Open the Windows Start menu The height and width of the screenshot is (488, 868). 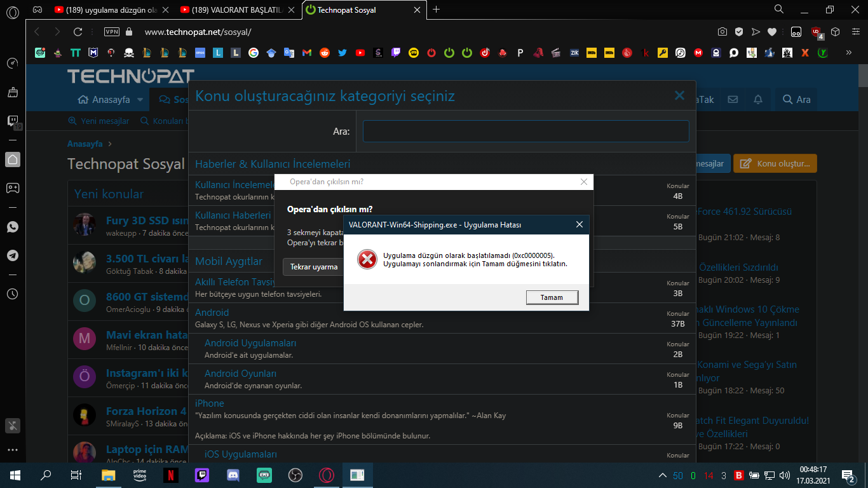pos(15,475)
